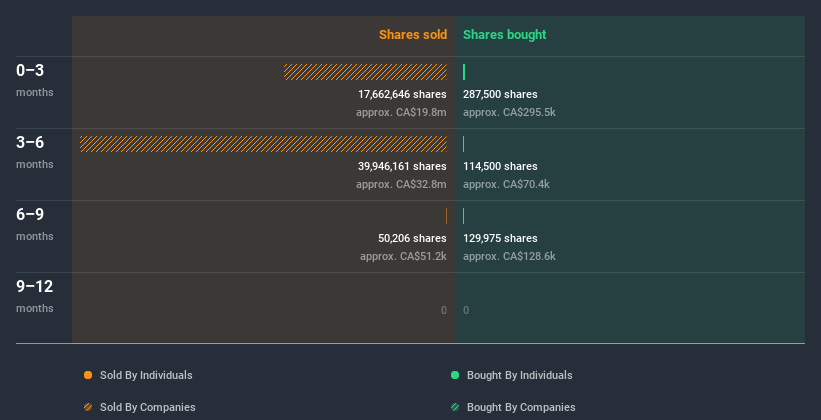
Task: Click the 3–6 months row label
Action: (35, 152)
